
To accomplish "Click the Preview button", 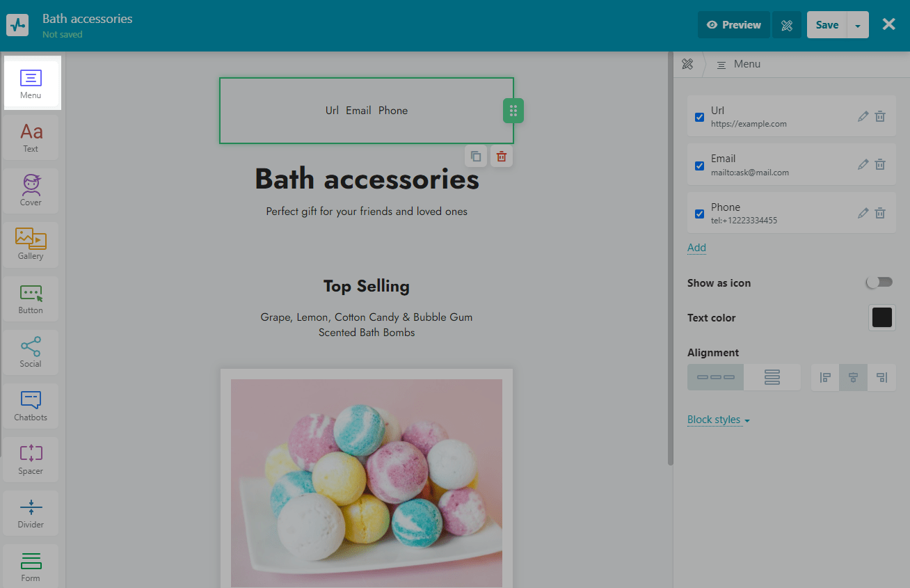I will point(733,25).
